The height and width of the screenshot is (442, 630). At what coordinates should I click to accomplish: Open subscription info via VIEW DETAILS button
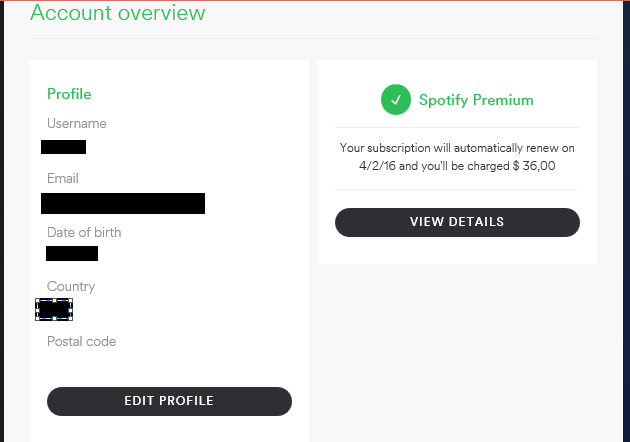click(x=457, y=222)
